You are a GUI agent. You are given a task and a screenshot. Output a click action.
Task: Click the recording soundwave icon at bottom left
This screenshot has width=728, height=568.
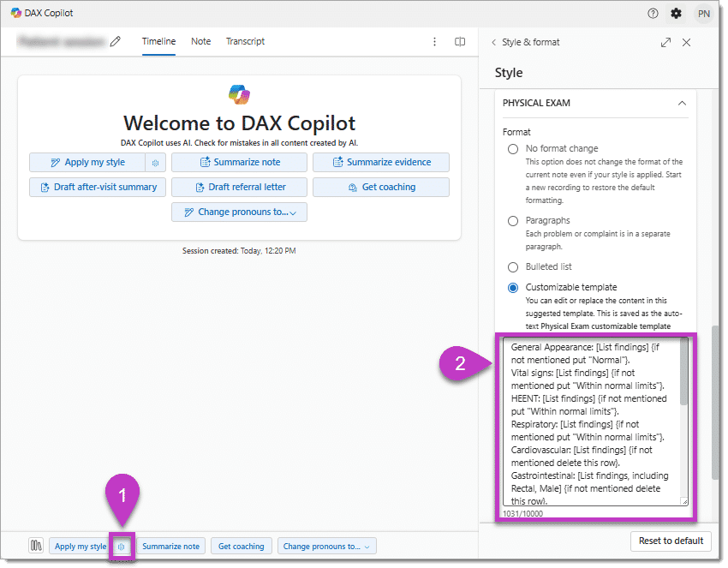[x=36, y=546]
